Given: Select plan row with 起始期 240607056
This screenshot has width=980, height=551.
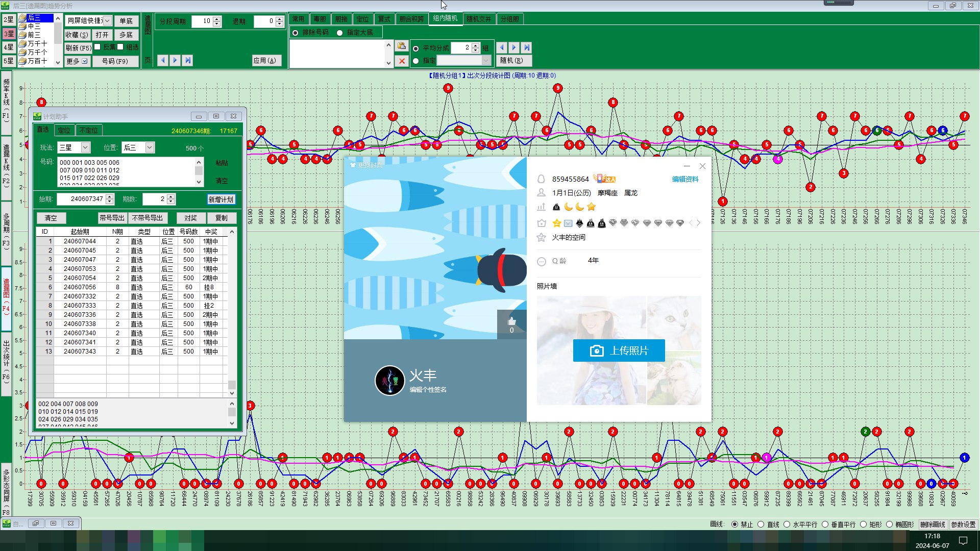Looking at the screenshot, I should coord(132,287).
